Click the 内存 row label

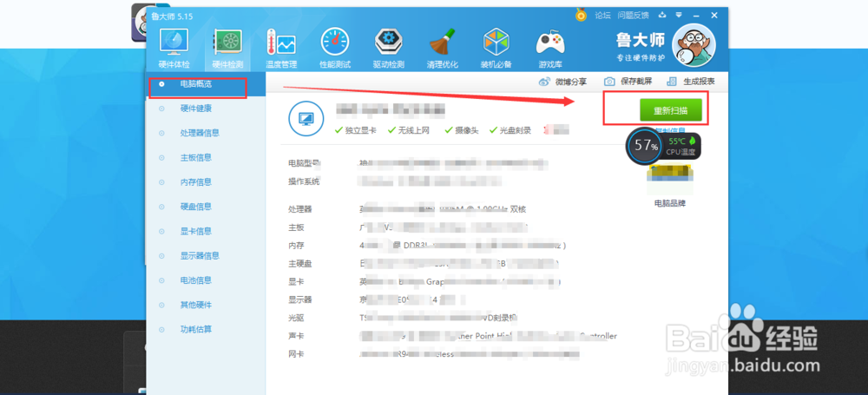coord(296,246)
